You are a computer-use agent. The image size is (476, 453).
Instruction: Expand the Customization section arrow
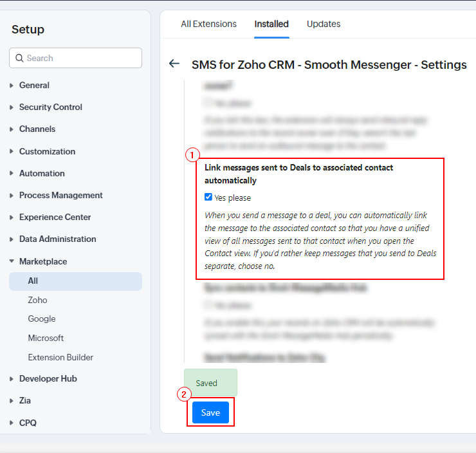click(12, 151)
